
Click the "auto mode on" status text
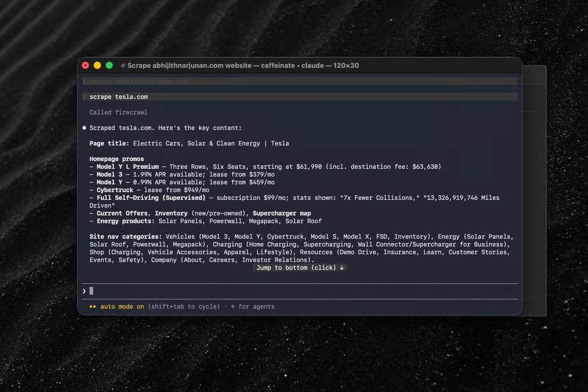tap(122, 307)
